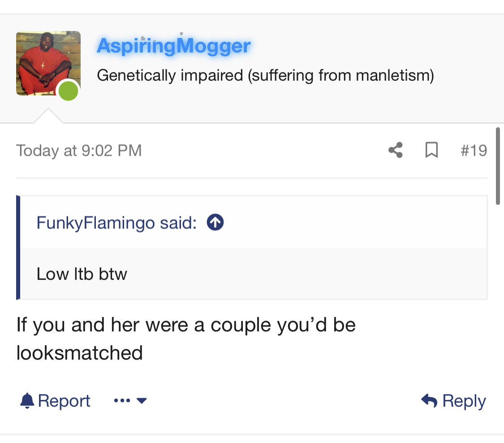Screen dimensions: 504x443
Task: Click the green online status dot
Action: pos(68,91)
